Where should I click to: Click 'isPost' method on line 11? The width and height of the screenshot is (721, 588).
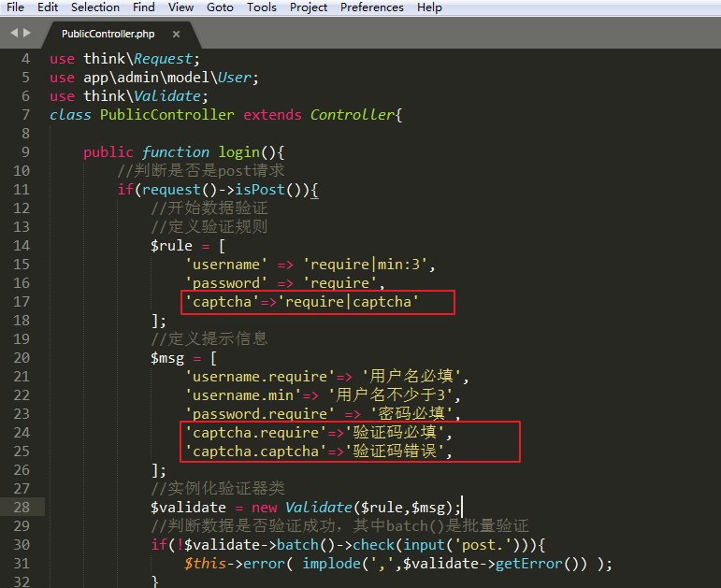(x=260, y=190)
